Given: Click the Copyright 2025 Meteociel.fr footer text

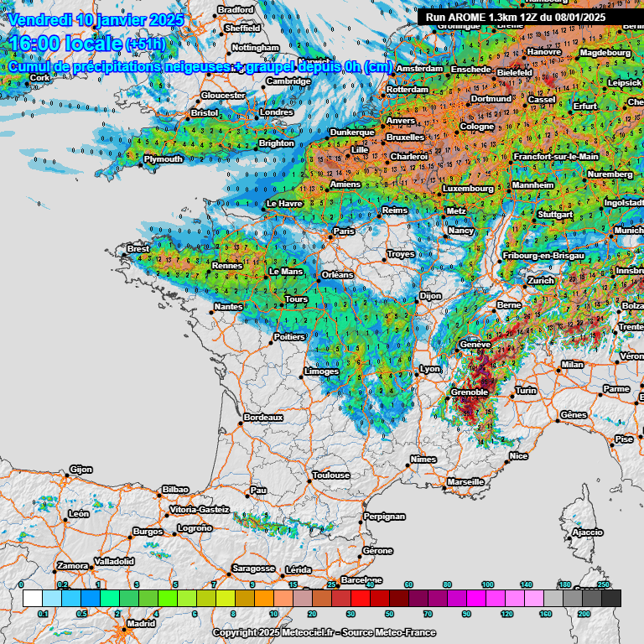Looking at the screenshot, I should tap(324, 632).
